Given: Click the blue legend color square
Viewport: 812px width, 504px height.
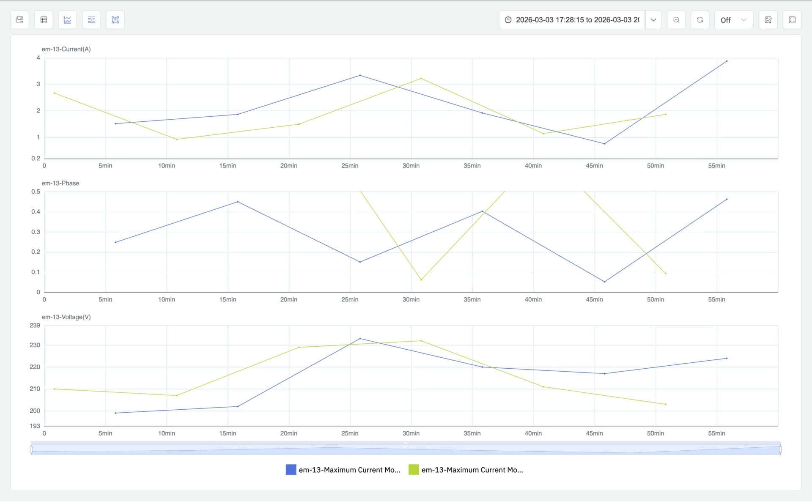Looking at the screenshot, I should pyautogui.click(x=291, y=470).
